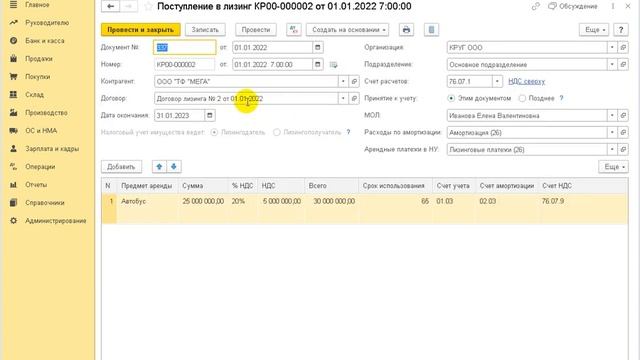Image resolution: width=640 pixels, height=360 pixels.
Task: Open the three-dot window menu
Action: 613,7
